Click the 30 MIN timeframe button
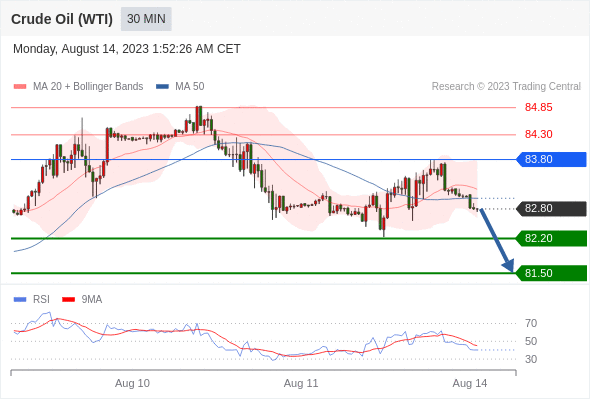 point(146,19)
